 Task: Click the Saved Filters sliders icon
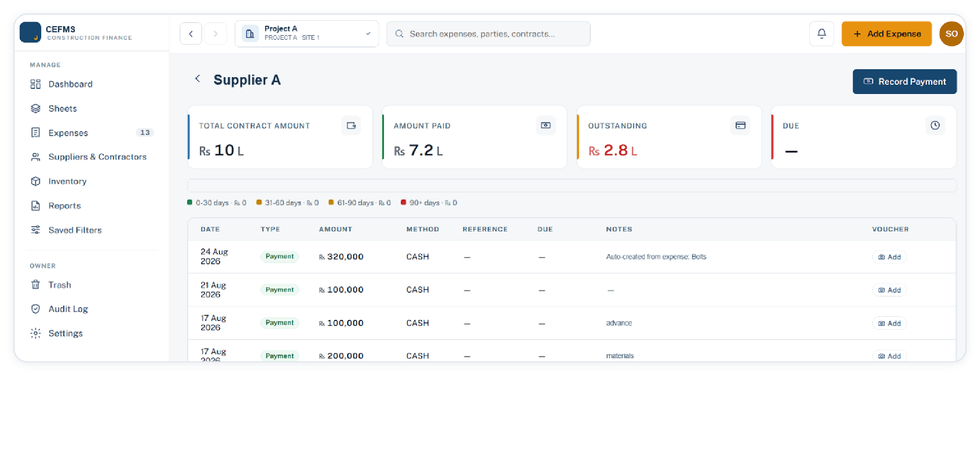35,230
